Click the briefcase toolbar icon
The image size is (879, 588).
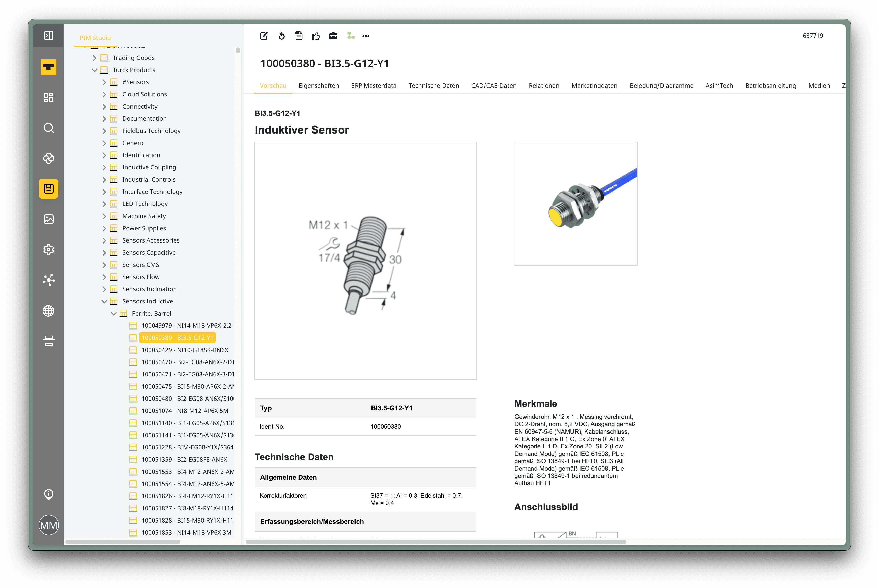333,36
